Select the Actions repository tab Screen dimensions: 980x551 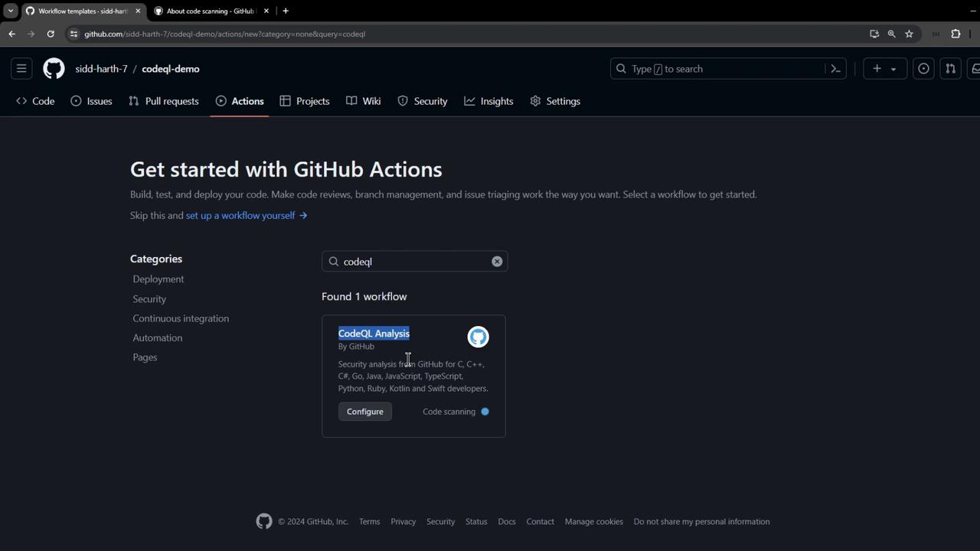pos(240,101)
